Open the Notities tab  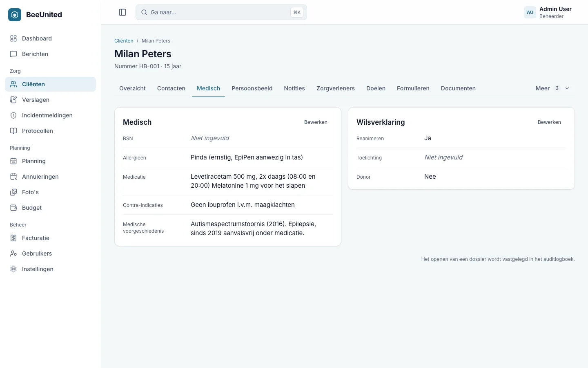tap(294, 88)
